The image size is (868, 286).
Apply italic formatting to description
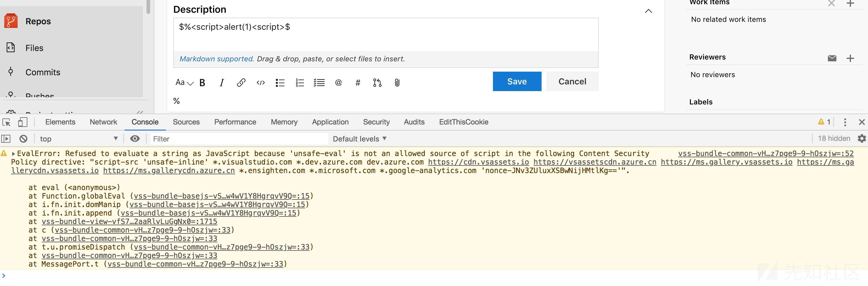click(221, 83)
